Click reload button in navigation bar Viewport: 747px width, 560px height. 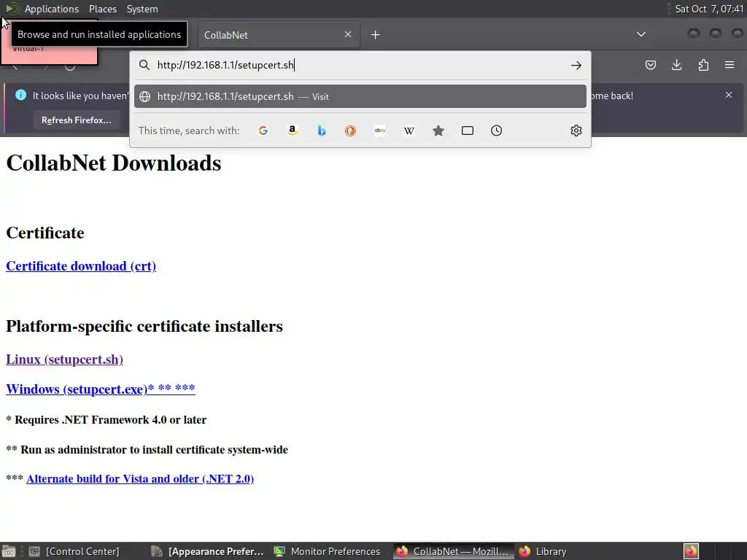pos(70,66)
